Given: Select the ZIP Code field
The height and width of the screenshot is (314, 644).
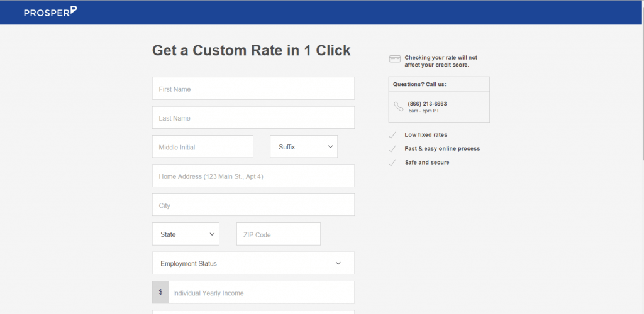Looking at the screenshot, I should click(279, 234).
